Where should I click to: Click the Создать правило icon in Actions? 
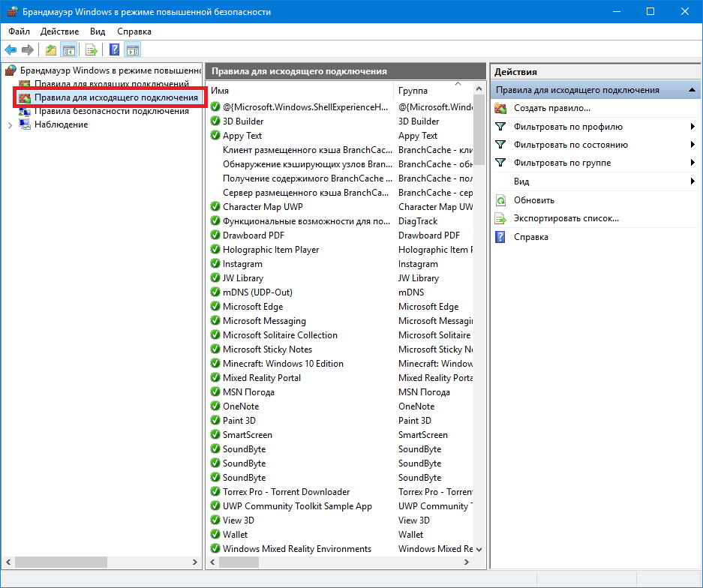pos(500,108)
